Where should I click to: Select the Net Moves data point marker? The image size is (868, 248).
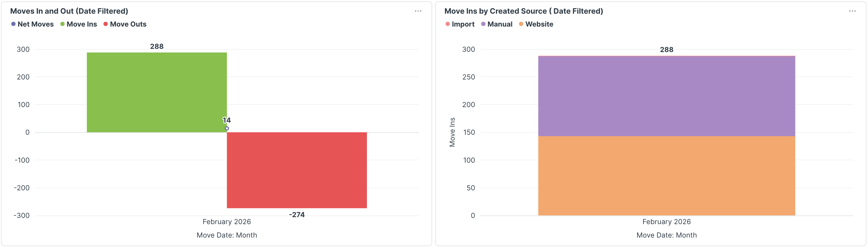(x=227, y=129)
